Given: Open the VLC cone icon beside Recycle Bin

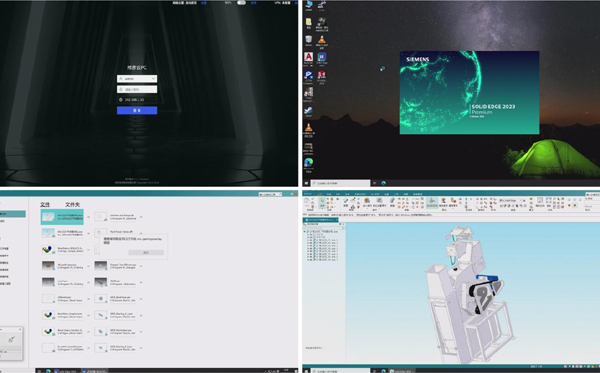Looking at the screenshot, I should tap(322, 40).
